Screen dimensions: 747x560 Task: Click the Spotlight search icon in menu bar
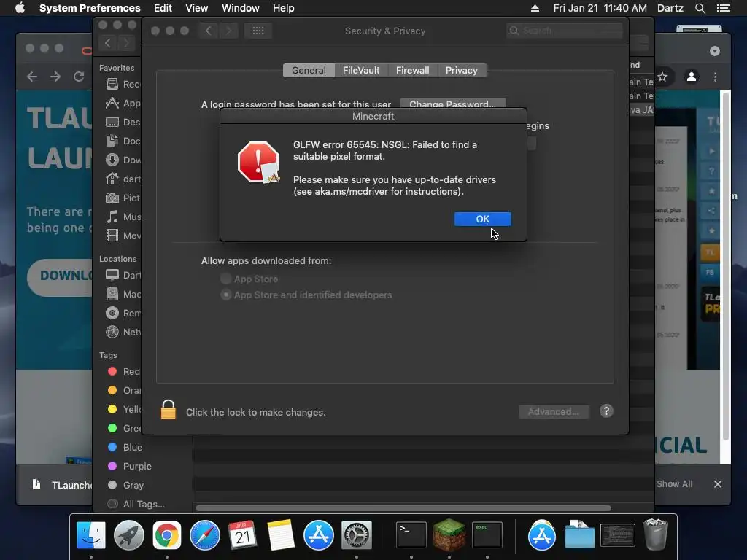coord(700,8)
